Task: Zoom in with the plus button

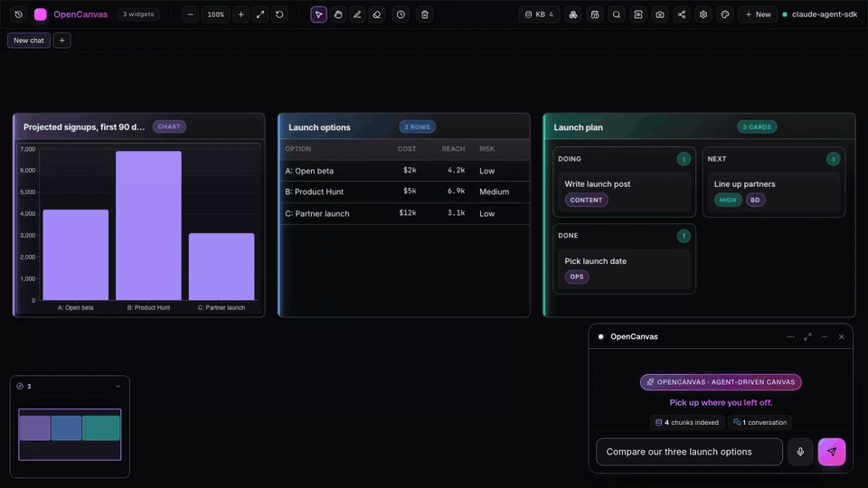Action: 241,14
